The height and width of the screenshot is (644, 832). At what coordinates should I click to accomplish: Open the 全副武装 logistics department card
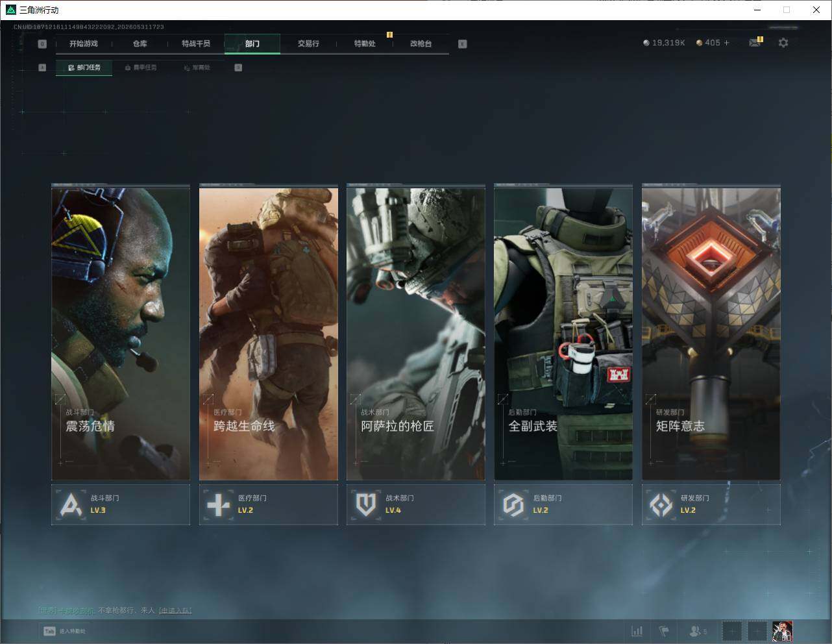tap(563, 334)
